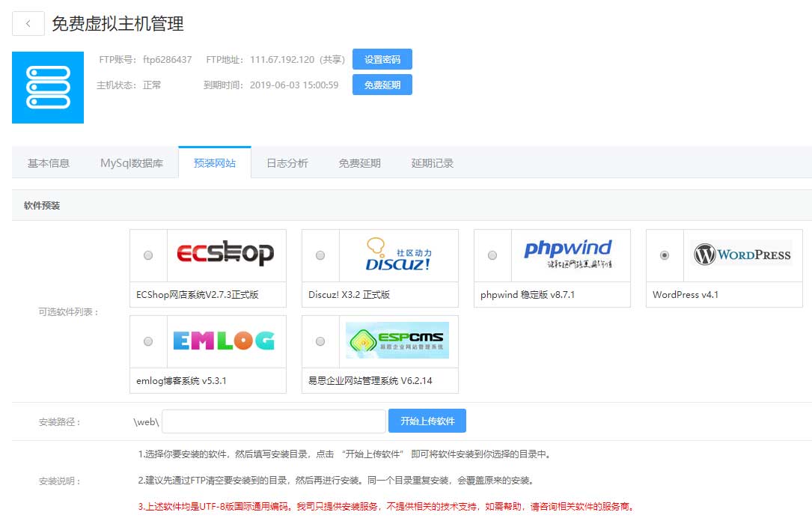Click the 软件预装 section header
The image size is (812, 518).
42,206
